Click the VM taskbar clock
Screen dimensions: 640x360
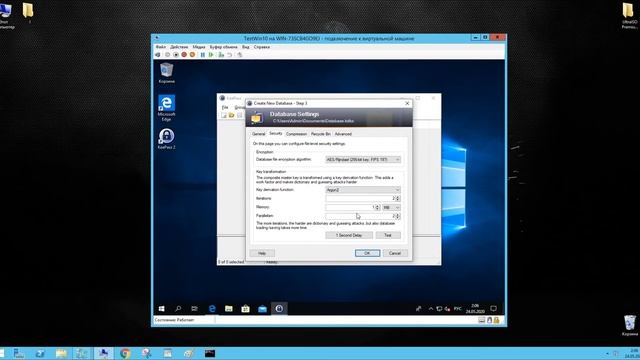click(475, 309)
